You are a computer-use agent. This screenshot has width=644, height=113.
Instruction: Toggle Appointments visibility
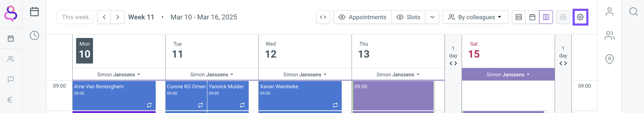362,17
